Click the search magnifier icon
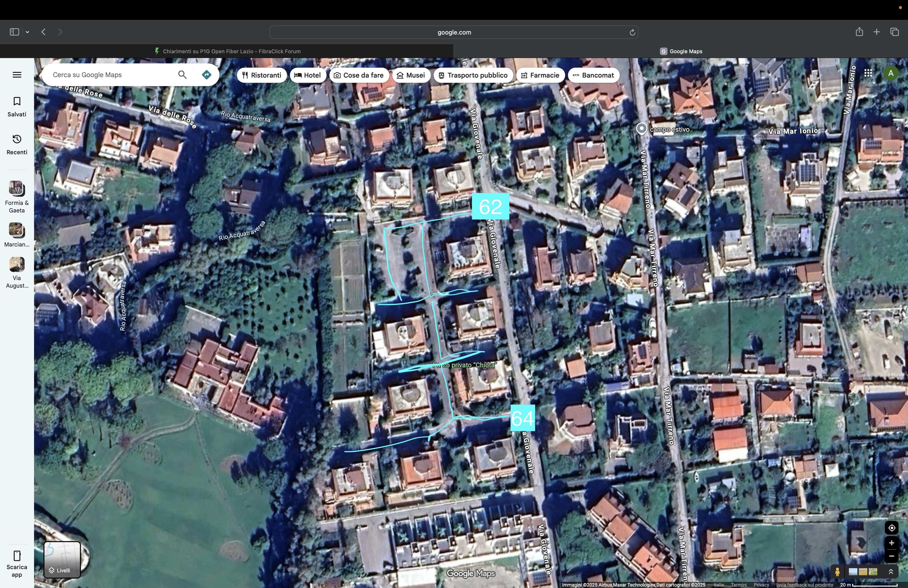This screenshot has height=588, width=908. tap(182, 75)
